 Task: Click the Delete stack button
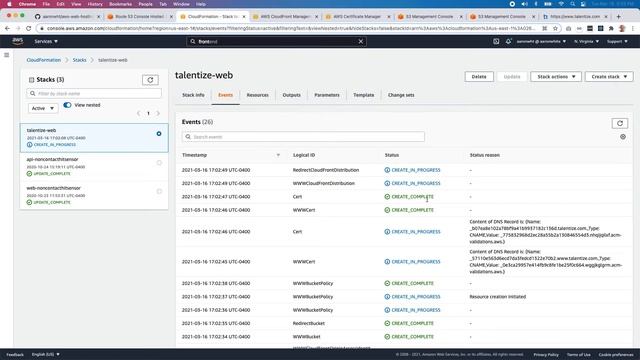[x=479, y=77]
